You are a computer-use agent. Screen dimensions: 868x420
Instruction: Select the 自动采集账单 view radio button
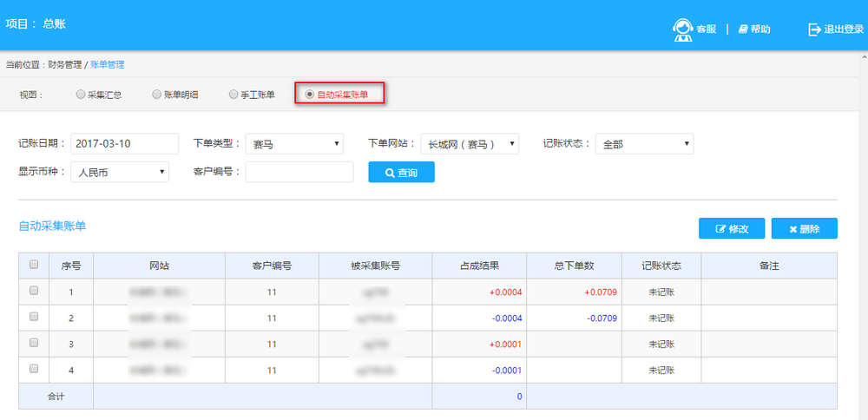(310, 94)
